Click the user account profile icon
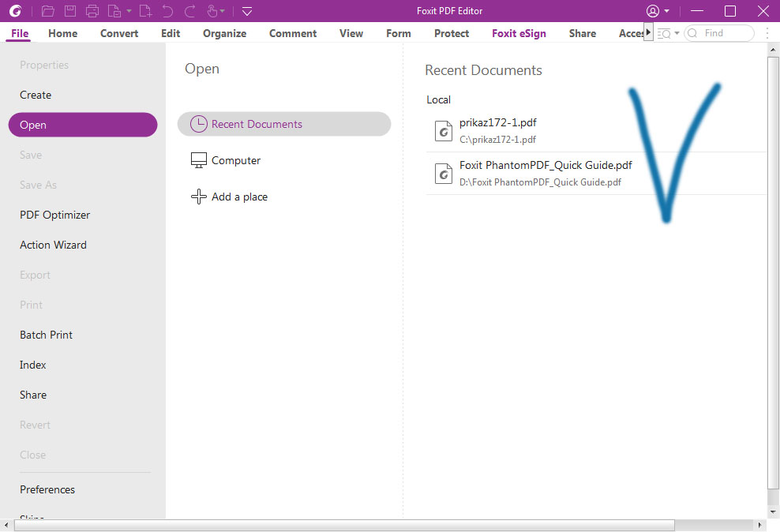The image size is (780, 532). coord(653,10)
